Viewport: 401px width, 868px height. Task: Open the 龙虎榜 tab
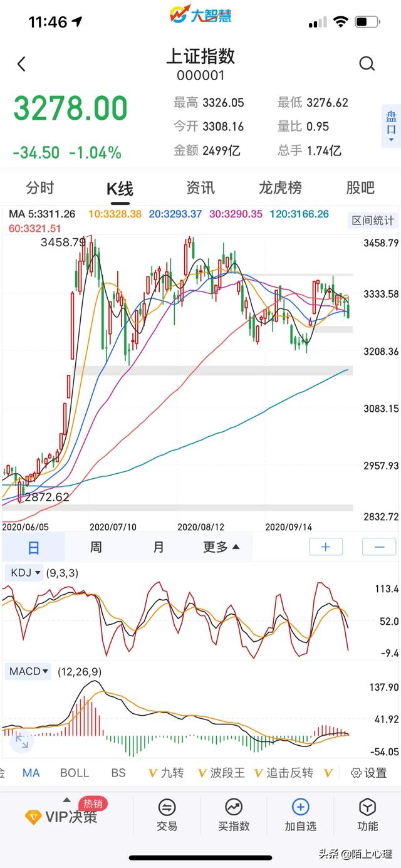280,187
